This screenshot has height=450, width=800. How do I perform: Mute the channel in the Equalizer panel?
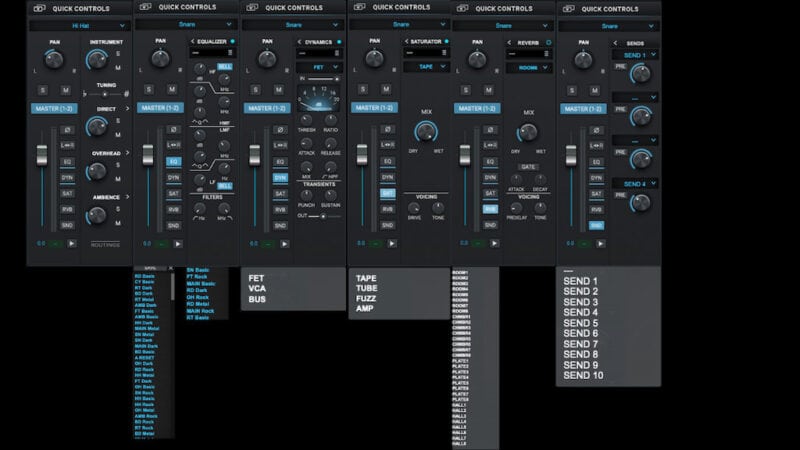coord(172,90)
